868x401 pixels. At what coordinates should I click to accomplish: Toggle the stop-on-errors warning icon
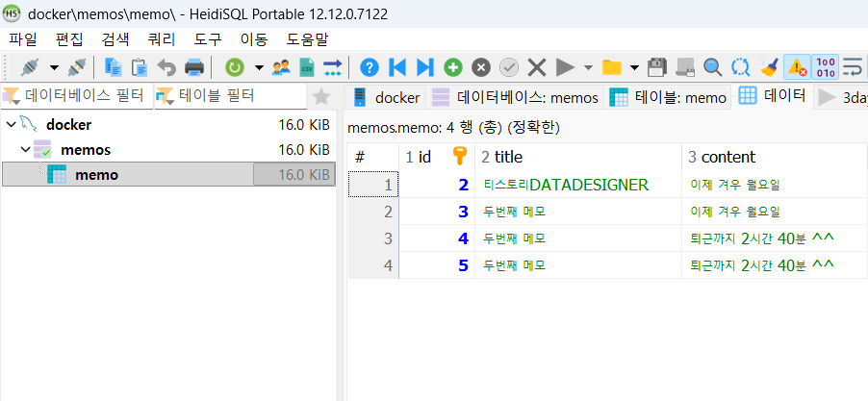[x=797, y=67]
